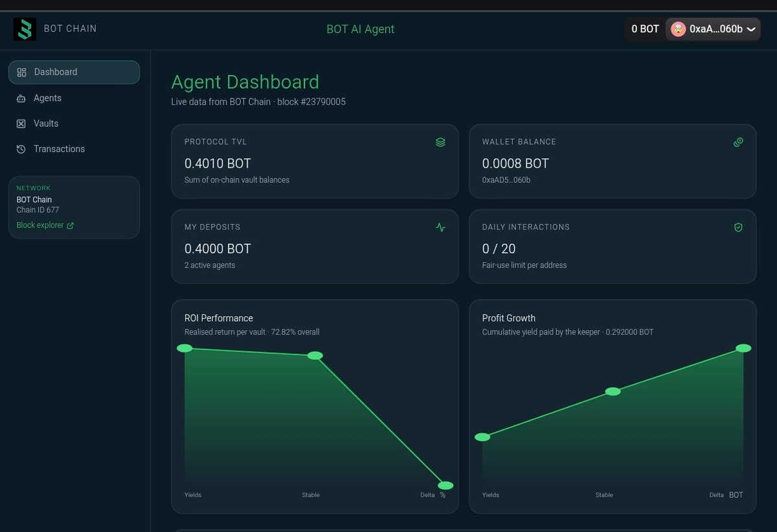Click the activity pulse icon on My Deposits card
This screenshot has height=532, width=777.
(440, 228)
